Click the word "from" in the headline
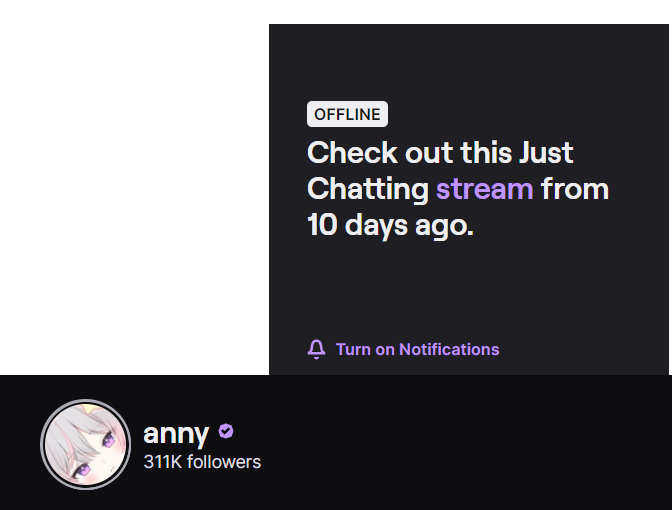The image size is (672, 510). click(x=575, y=188)
